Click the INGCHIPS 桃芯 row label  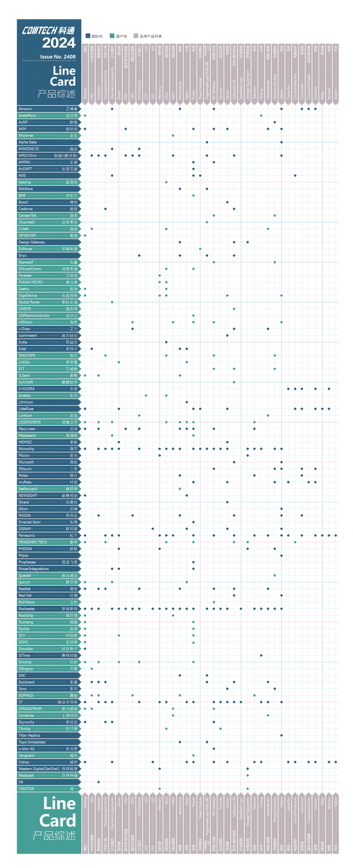pos(49,355)
